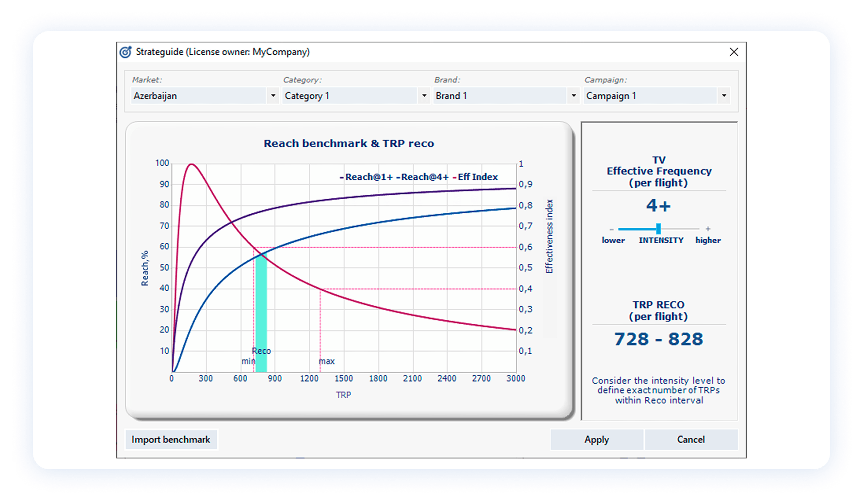
Task: Select the Category 1 field
Action: [x=350, y=95]
